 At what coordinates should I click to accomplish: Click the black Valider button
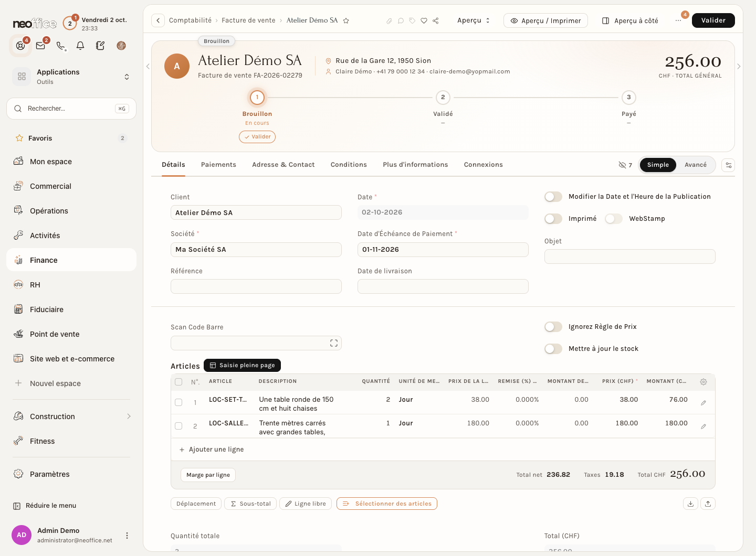tap(713, 20)
